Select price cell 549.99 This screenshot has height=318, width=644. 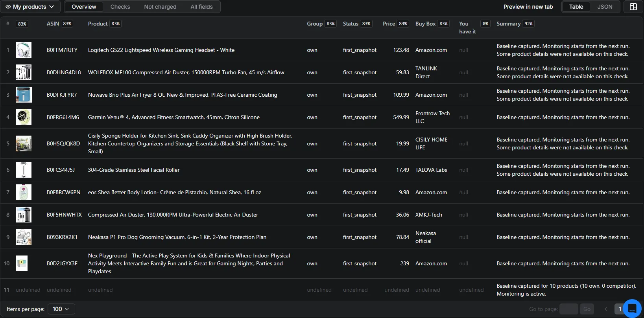pos(401,117)
